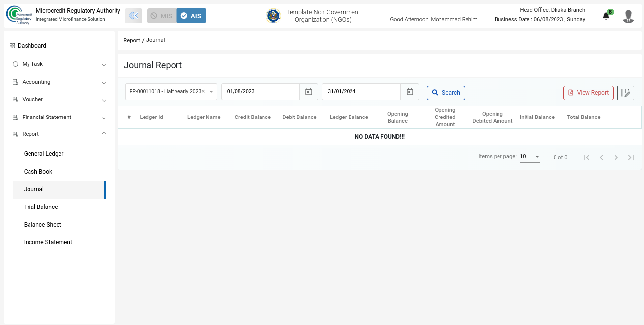Open the notifications bell
Screen dimensions: 644x325
point(606,16)
